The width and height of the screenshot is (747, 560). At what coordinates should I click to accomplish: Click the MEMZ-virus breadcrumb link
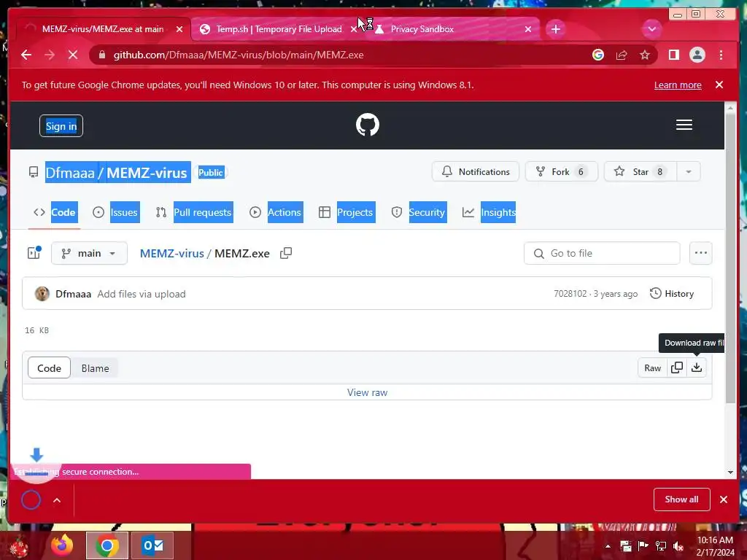[x=171, y=253]
